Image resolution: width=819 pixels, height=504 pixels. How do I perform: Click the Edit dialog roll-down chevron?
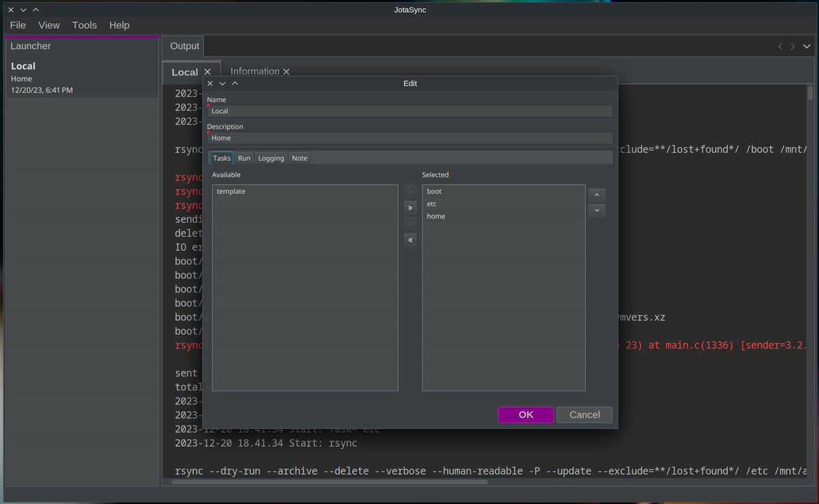pos(222,83)
